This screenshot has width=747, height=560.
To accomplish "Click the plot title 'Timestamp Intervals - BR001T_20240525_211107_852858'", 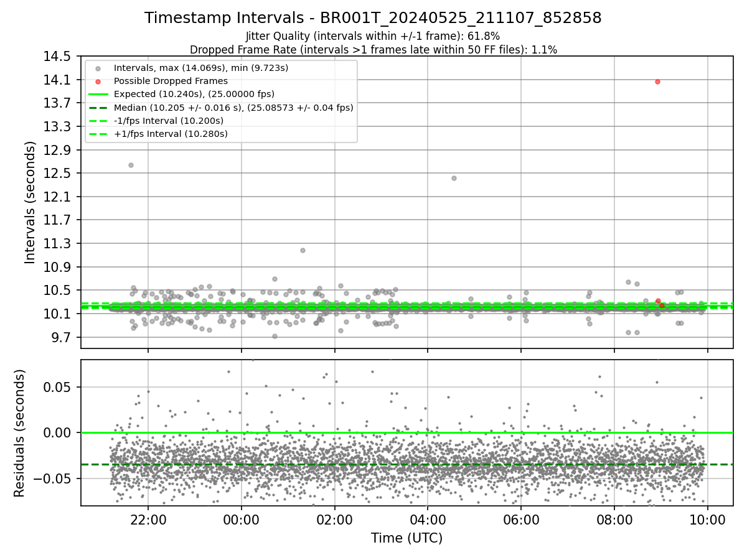I will pos(373,18).
